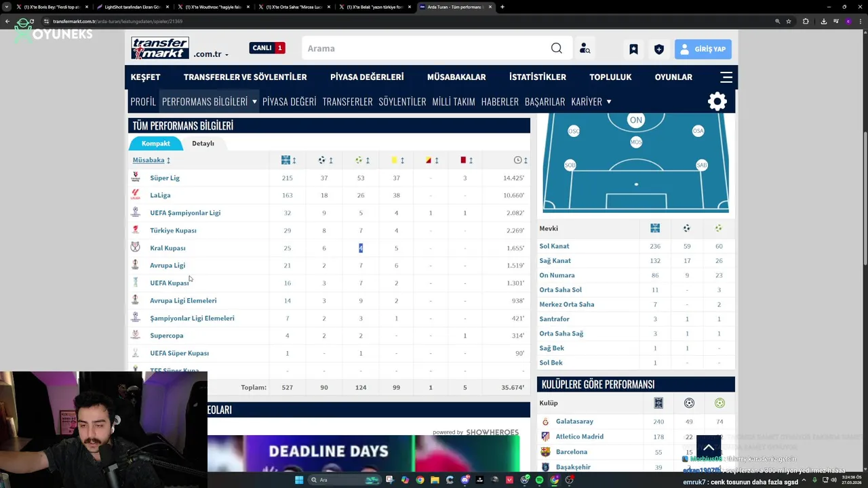The width and height of the screenshot is (868, 488).
Task: Open the Haberler tab
Action: click(x=500, y=102)
